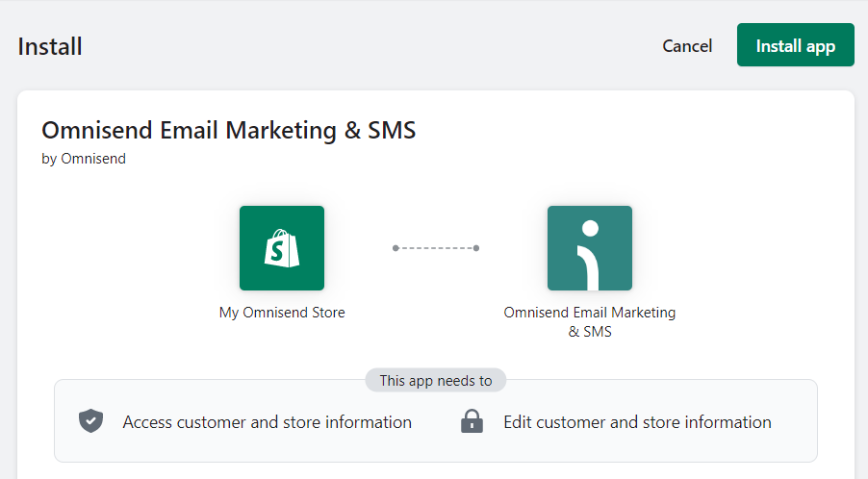Click the Omnisend app logo icon
The image size is (868, 479).
click(590, 248)
